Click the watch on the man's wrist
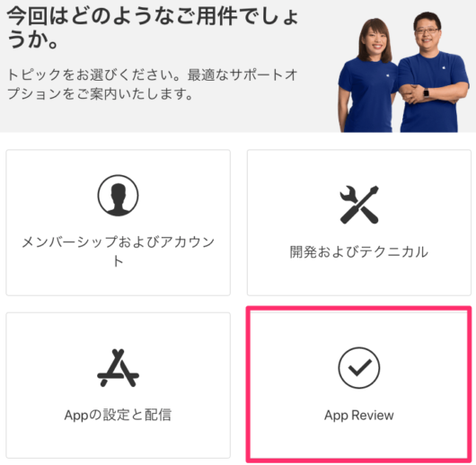476x465 pixels. point(427,92)
